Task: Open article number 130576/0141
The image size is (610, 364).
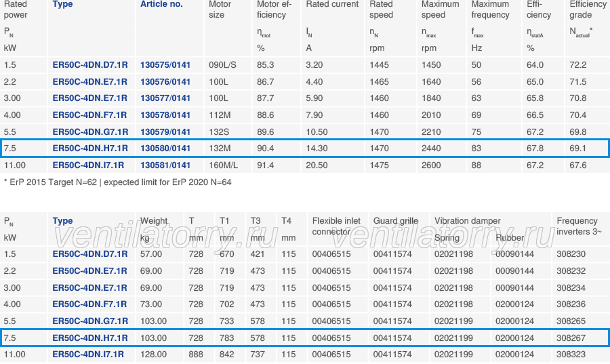Action: (x=165, y=82)
